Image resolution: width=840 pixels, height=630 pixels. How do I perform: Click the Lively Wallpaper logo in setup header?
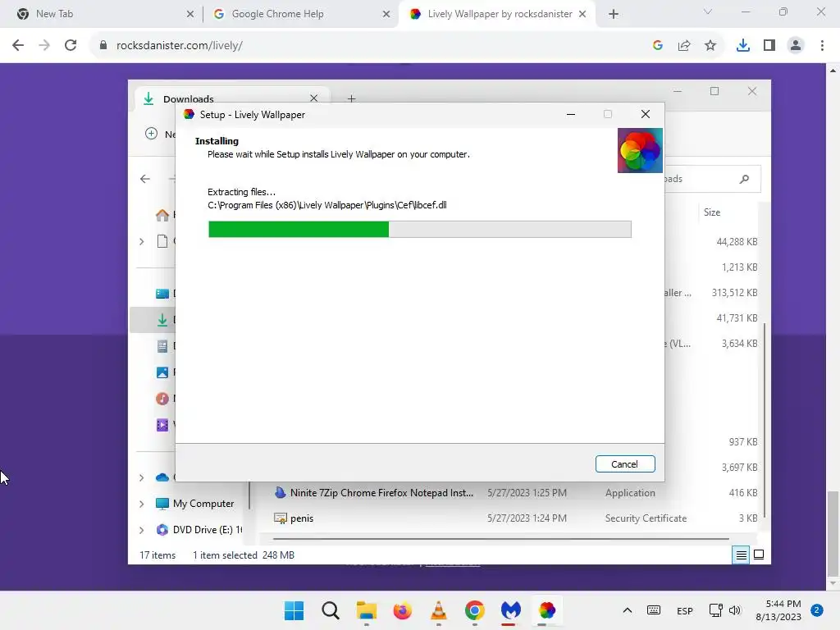point(640,151)
